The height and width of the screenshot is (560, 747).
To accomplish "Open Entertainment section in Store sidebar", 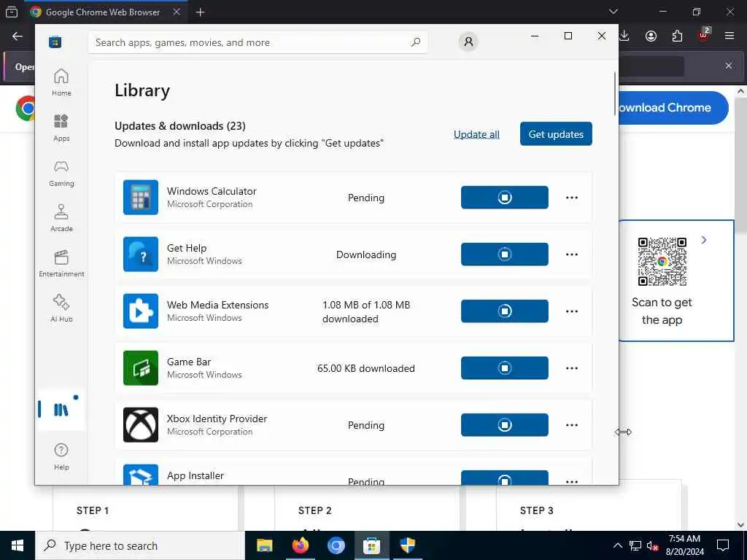I will 61,263.
